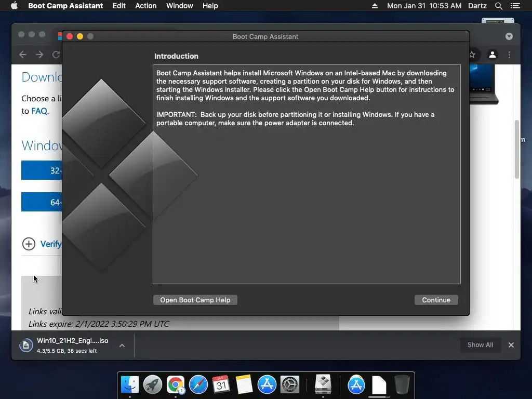Expand the download item options chevron

point(122,345)
